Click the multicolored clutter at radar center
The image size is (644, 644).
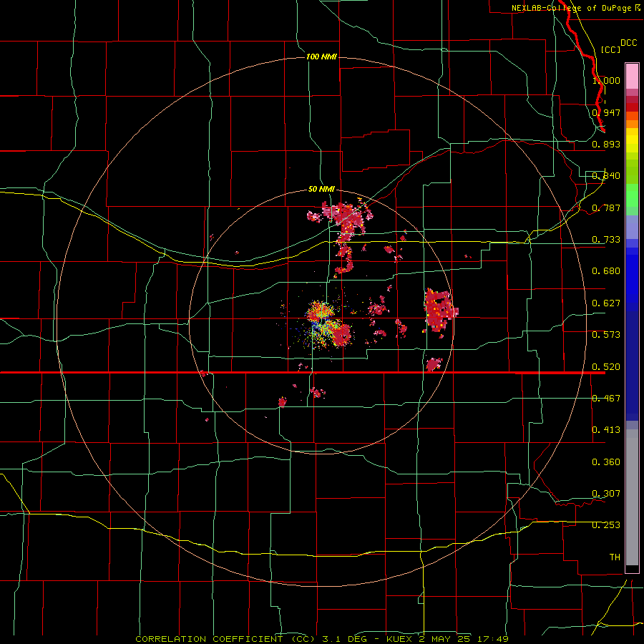coord(323,324)
